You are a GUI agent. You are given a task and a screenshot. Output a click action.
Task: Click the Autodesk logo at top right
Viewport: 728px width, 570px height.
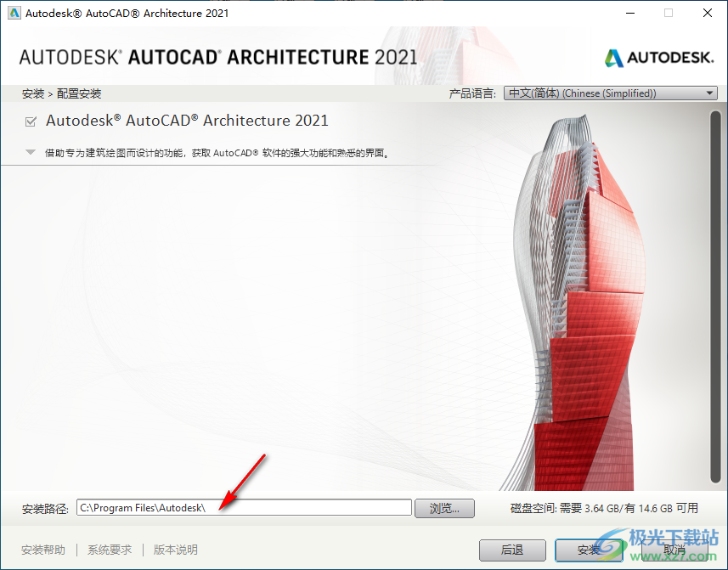coord(659,58)
